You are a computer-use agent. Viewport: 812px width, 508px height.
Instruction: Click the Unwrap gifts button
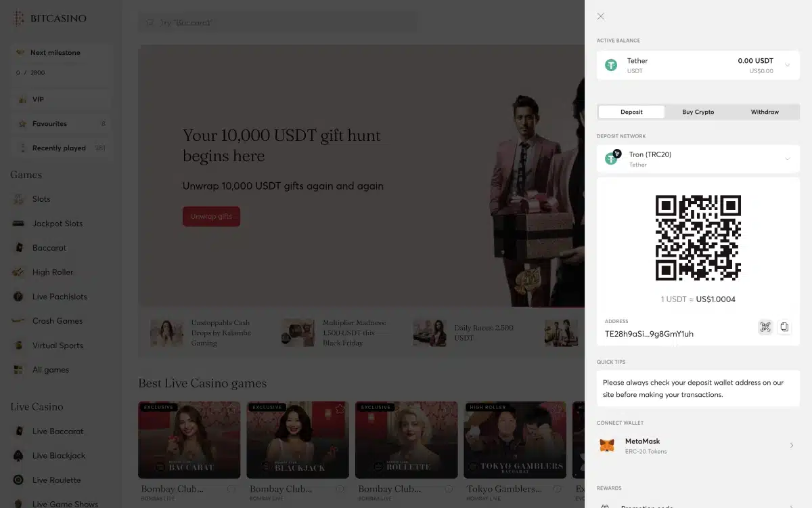(x=211, y=217)
